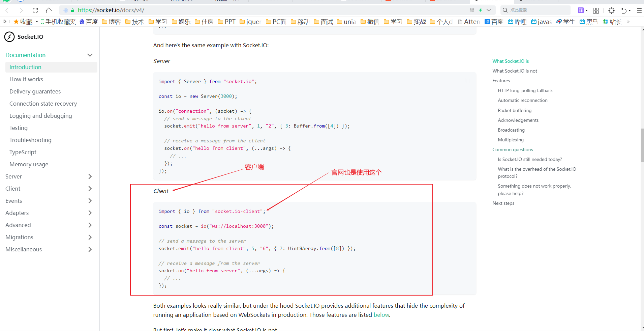
Task: Click the lightning speed mode icon
Action: click(481, 10)
